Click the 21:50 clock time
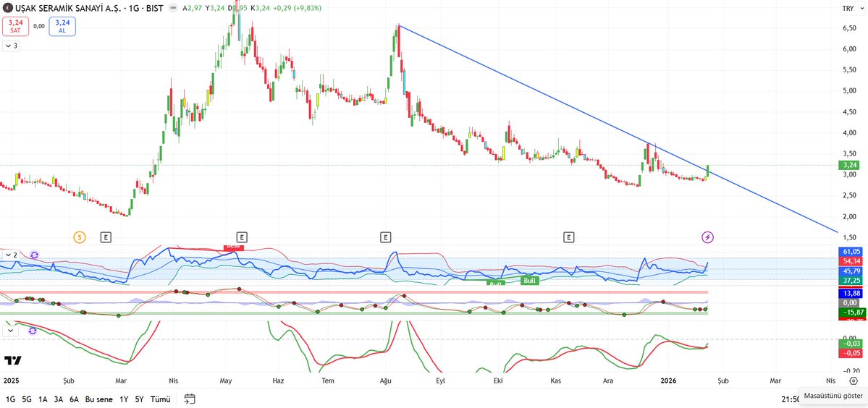This screenshot has width=868, height=408. pos(791,399)
